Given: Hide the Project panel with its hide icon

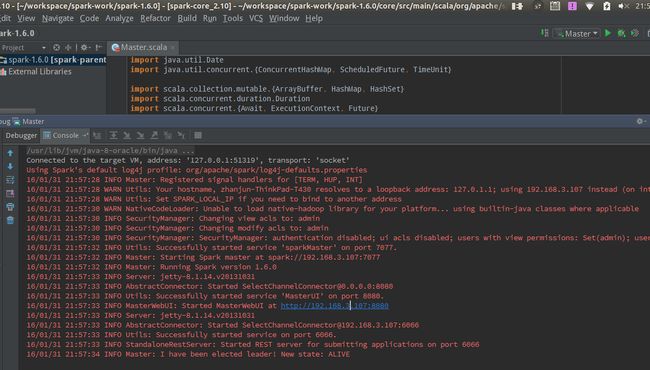Looking at the screenshot, I should pyautogui.click(x=99, y=48).
